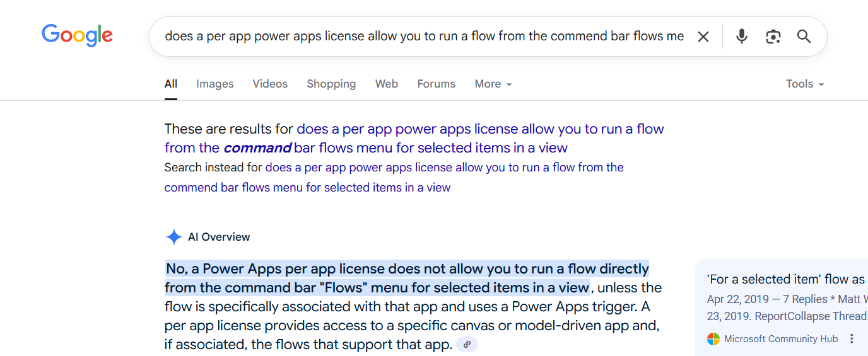Open the Microsoft Community Hub options menu
868x356 pixels.
pos(852,339)
